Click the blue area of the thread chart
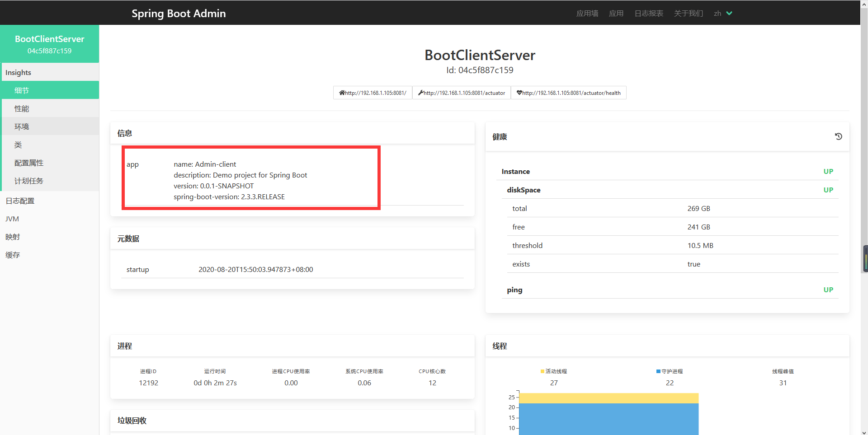 click(609, 419)
